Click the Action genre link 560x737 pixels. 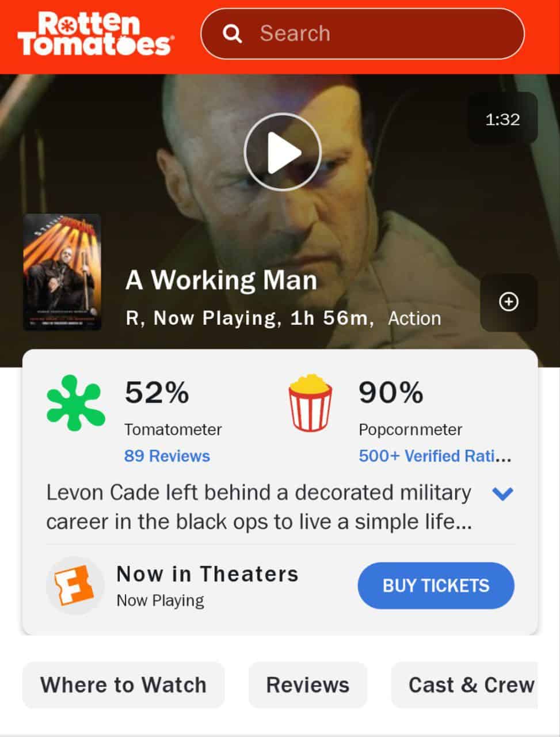(415, 318)
